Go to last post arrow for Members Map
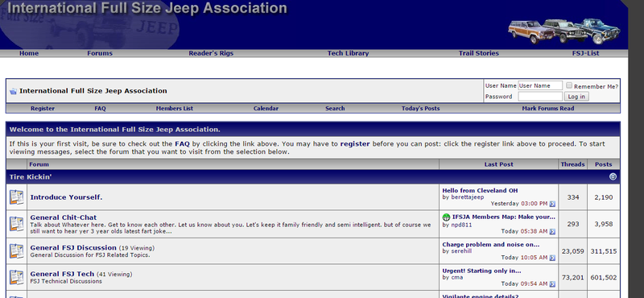Viewport: 644px width, 298px height. click(x=552, y=232)
